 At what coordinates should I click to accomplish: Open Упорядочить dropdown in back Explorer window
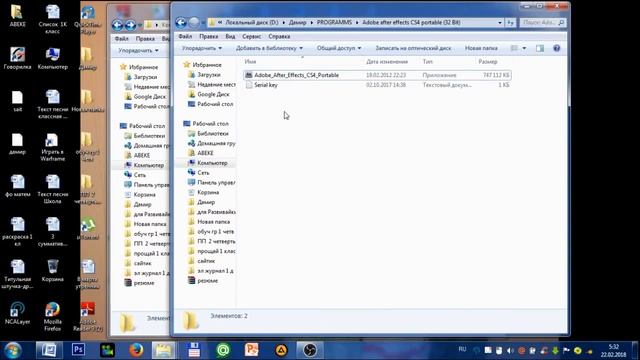(138, 51)
